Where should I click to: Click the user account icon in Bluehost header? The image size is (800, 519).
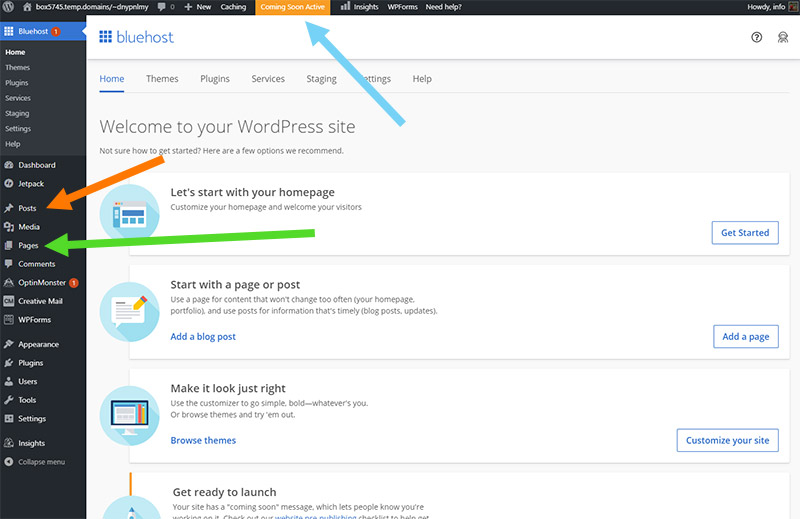pyautogui.click(x=783, y=37)
